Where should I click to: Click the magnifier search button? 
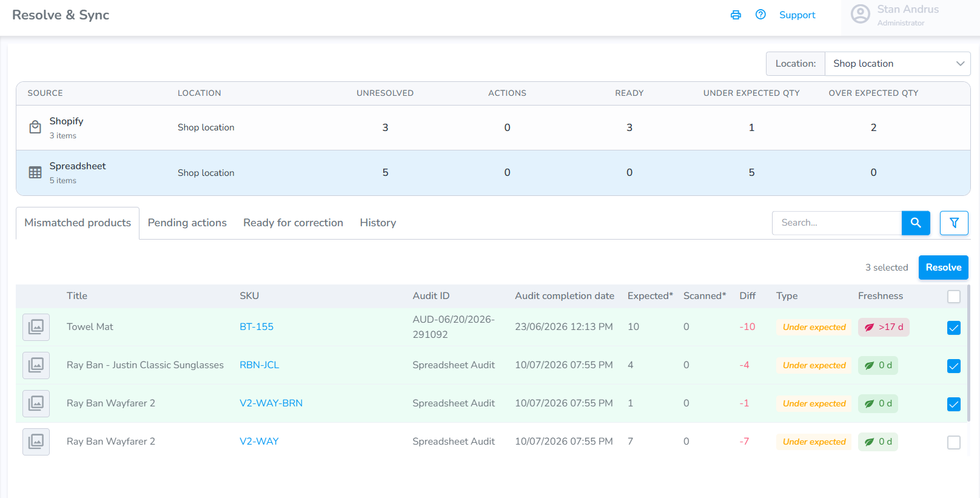pyautogui.click(x=916, y=223)
